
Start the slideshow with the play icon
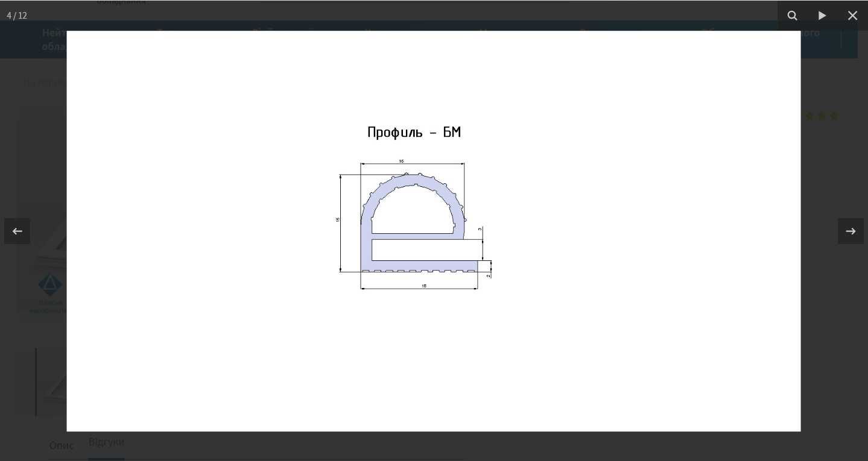click(822, 16)
